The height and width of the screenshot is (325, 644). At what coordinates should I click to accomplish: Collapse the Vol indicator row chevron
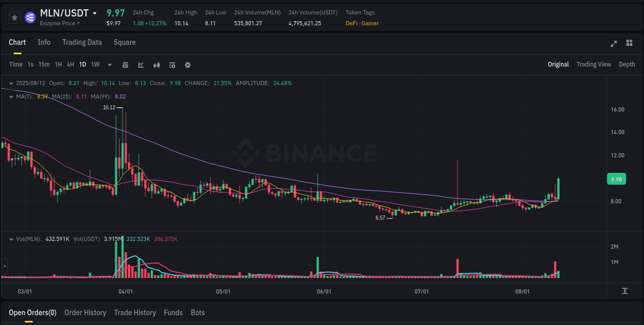pyautogui.click(x=11, y=238)
